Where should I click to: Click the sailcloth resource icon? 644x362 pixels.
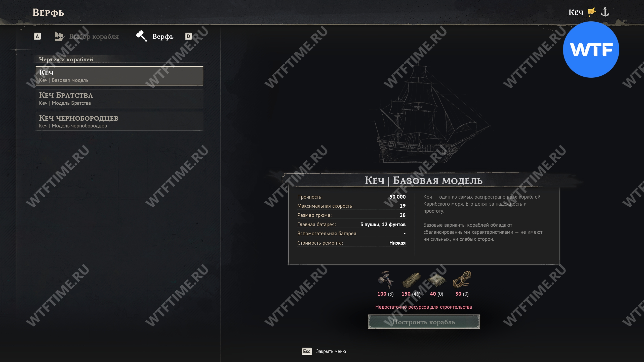coord(437,280)
